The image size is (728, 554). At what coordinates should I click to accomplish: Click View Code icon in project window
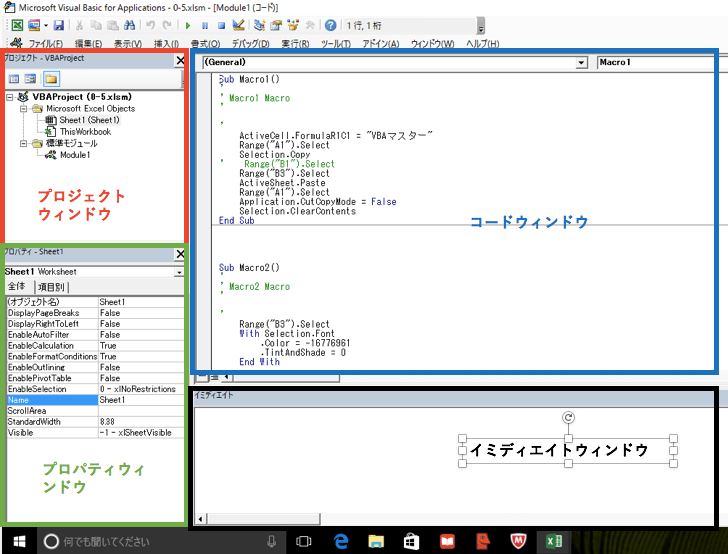point(14,79)
